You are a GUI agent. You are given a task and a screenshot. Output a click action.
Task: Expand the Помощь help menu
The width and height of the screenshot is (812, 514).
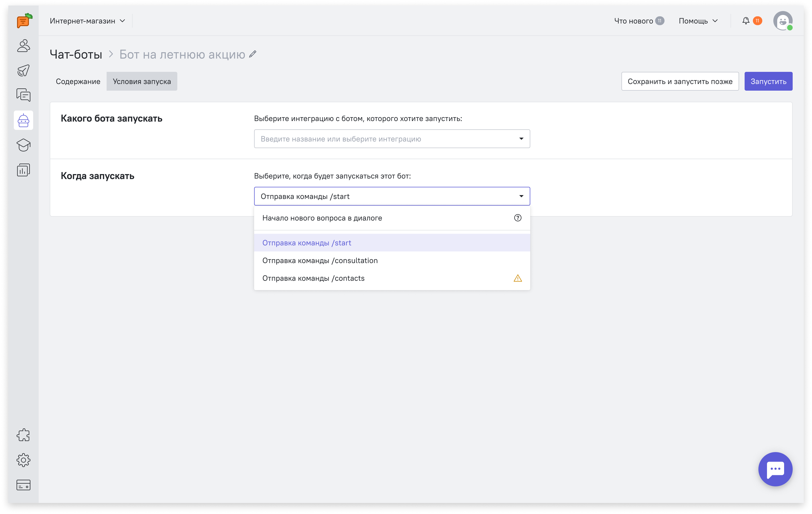698,21
